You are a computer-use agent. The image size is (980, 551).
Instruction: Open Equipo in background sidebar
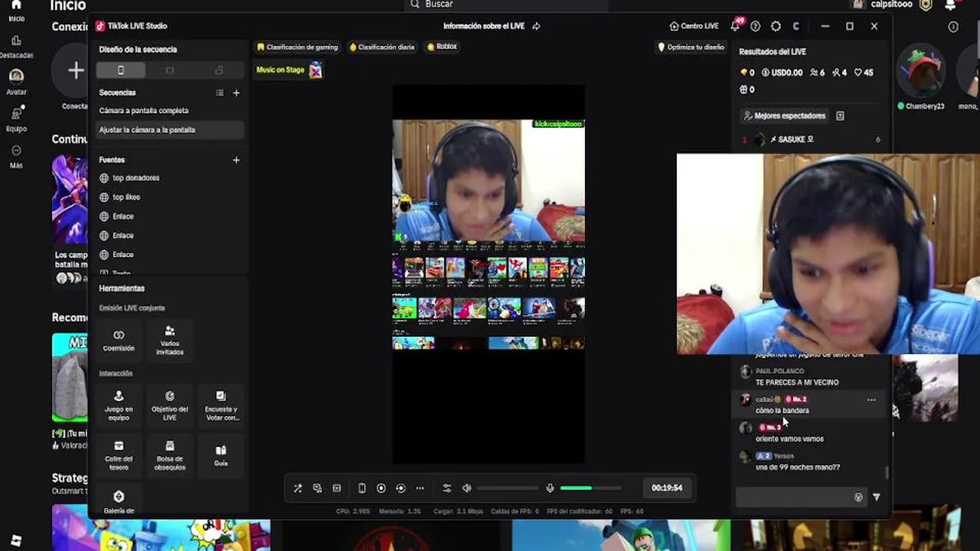pos(16,119)
